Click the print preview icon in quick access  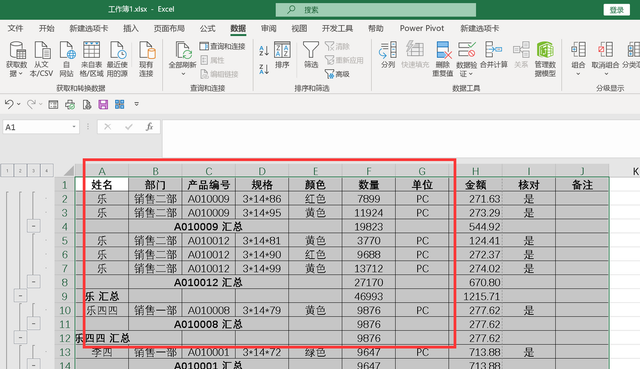click(87, 104)
